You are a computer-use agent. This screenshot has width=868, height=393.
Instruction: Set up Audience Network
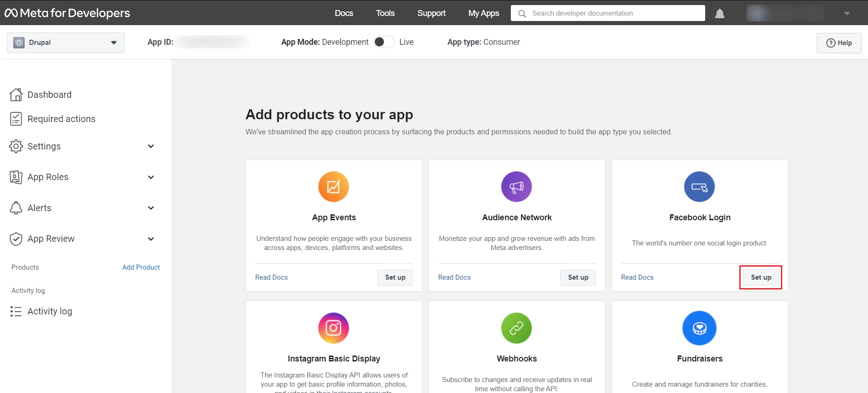578,277
